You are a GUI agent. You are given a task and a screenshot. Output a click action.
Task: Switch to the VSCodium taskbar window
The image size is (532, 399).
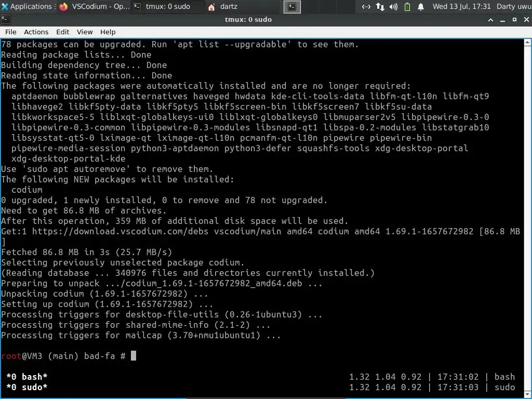[x=95, y=6]
